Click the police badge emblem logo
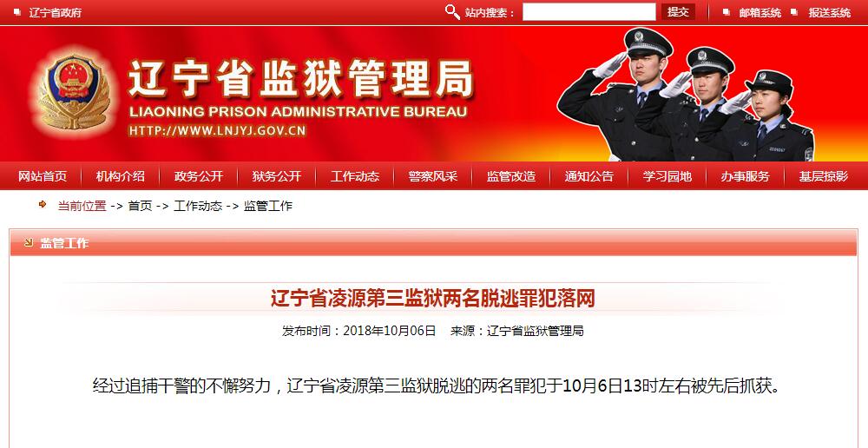The image size is (868, 448). [75, 91]
